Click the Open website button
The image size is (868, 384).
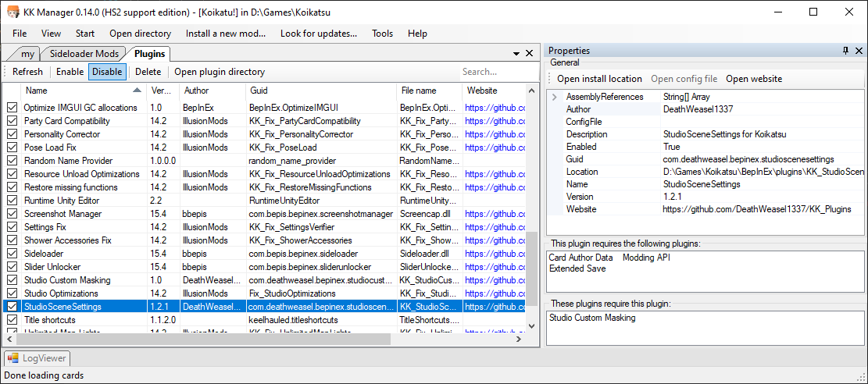pos(753,79)
